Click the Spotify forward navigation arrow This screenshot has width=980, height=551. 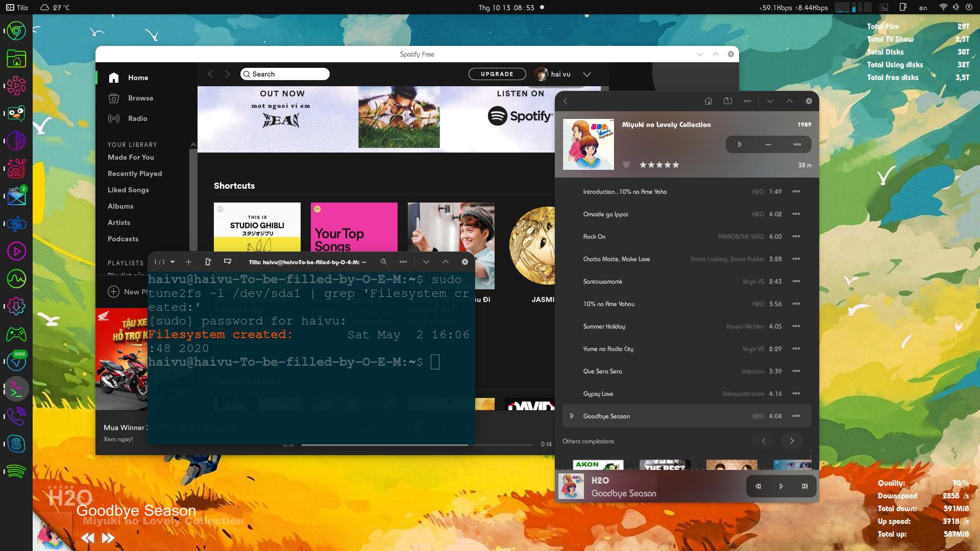pyautogui.click(x=228, y=74)
